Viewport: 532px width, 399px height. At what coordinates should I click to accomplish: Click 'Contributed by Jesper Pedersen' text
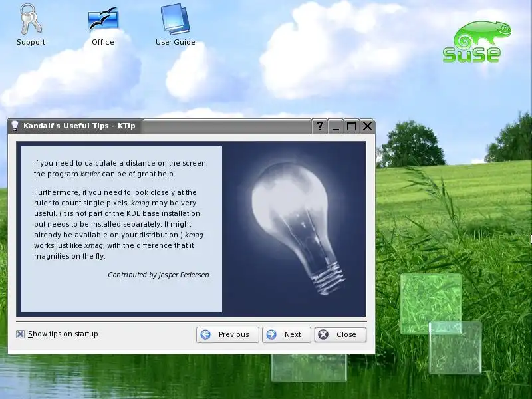click(x=158, y=275)
